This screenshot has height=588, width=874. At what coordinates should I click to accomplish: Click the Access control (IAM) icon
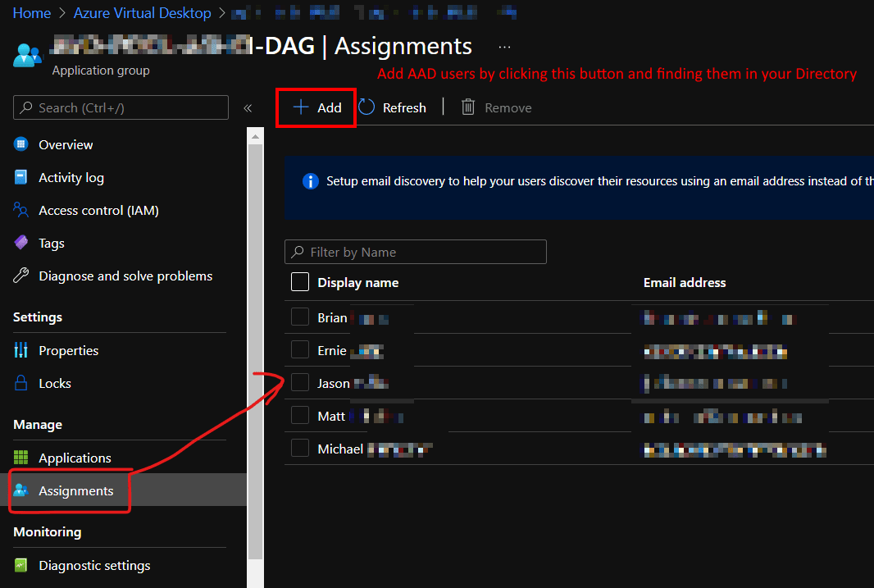click(20, 210)
